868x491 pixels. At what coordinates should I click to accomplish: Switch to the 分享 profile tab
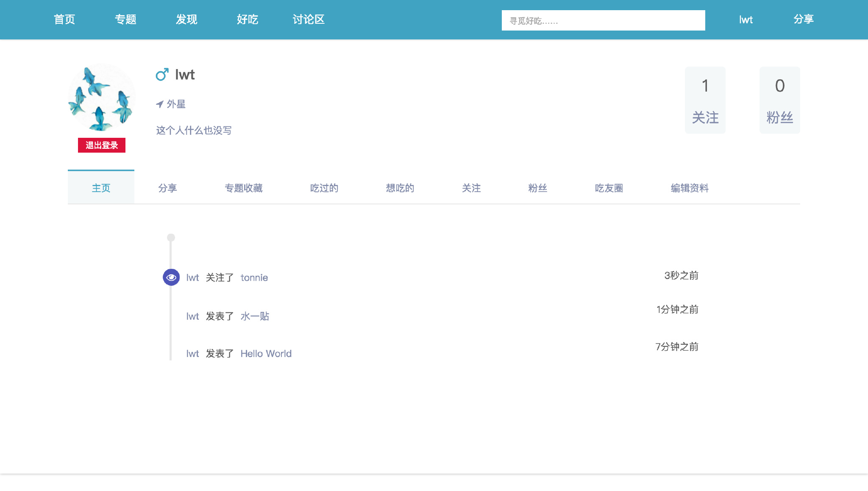pos(167,188)
